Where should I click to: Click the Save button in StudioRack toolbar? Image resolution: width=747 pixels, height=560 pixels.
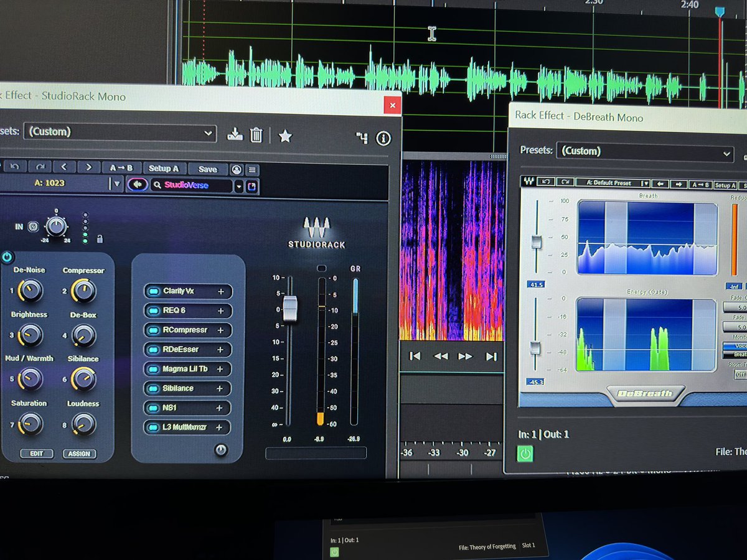point(207,168)
